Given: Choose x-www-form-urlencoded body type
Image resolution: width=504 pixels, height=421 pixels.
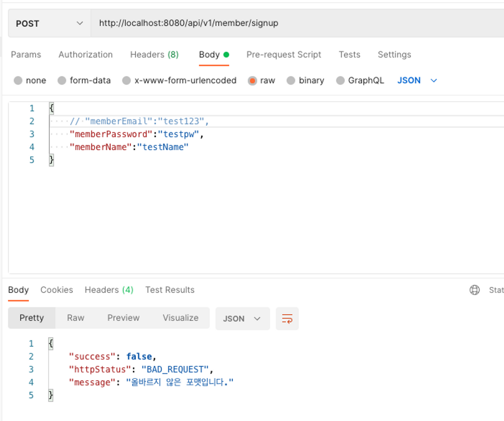Looking at the screenshot, I should click(x=126, y=81).
